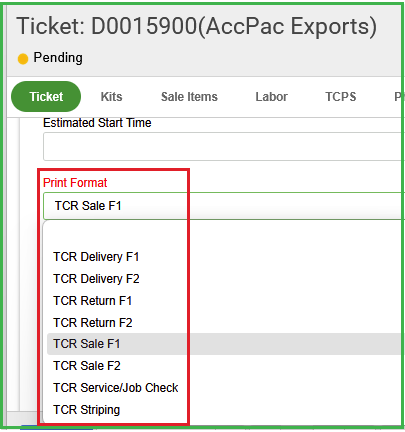
Task: Click the yellow Pending status dot
Action: tap(23, 59)
